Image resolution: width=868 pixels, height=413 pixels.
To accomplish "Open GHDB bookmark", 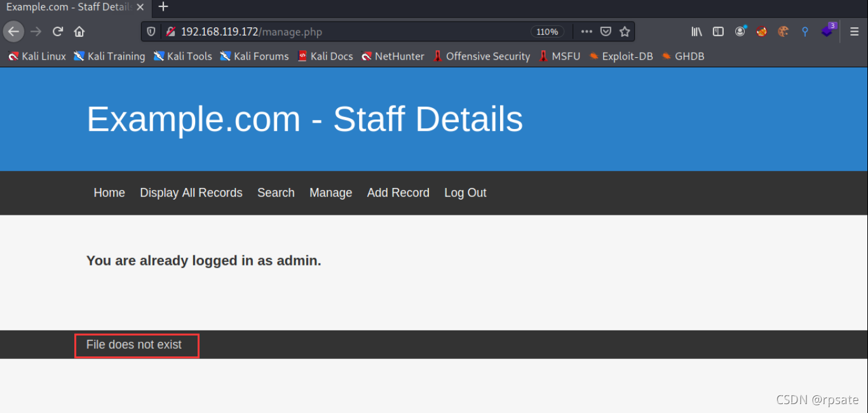I will pyautogui.click(x=682, y=56).
